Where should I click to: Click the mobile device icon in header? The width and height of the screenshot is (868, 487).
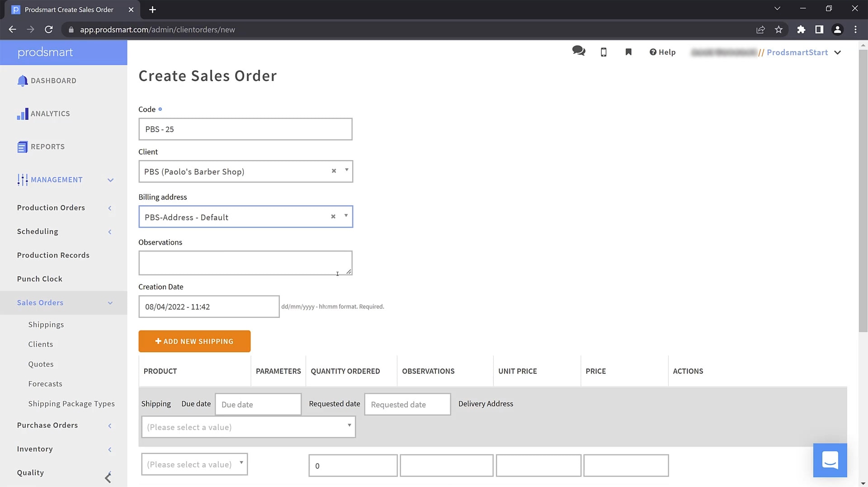pyautogui.click(x=604, y=52)
